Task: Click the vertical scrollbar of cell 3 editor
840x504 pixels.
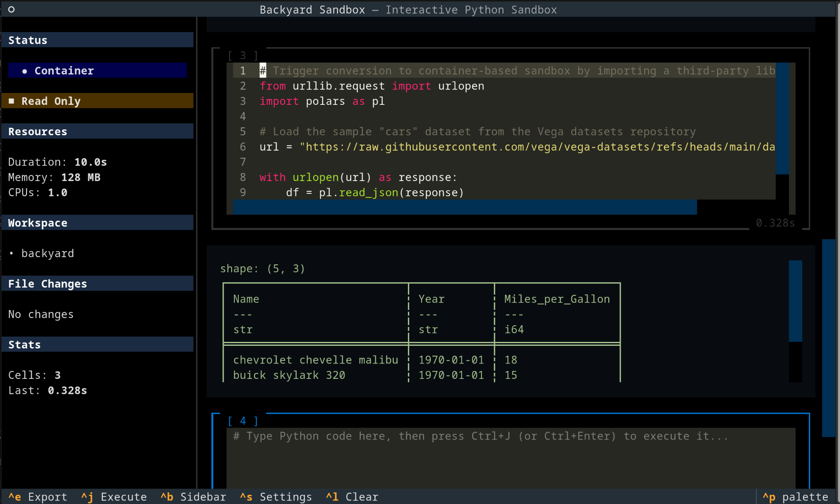Action: coord(782,119)
